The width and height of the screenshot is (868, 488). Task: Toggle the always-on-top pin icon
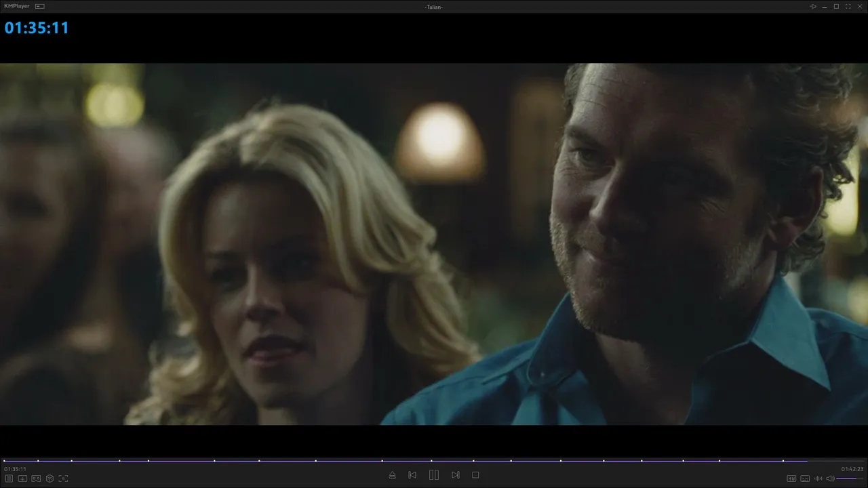tap(813, 6)
